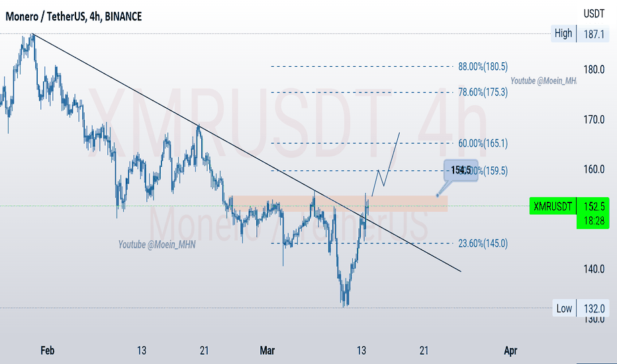
Task: Select the 78.60%(175.3) Fibonacci level label
Action: [x=483, y=92]
